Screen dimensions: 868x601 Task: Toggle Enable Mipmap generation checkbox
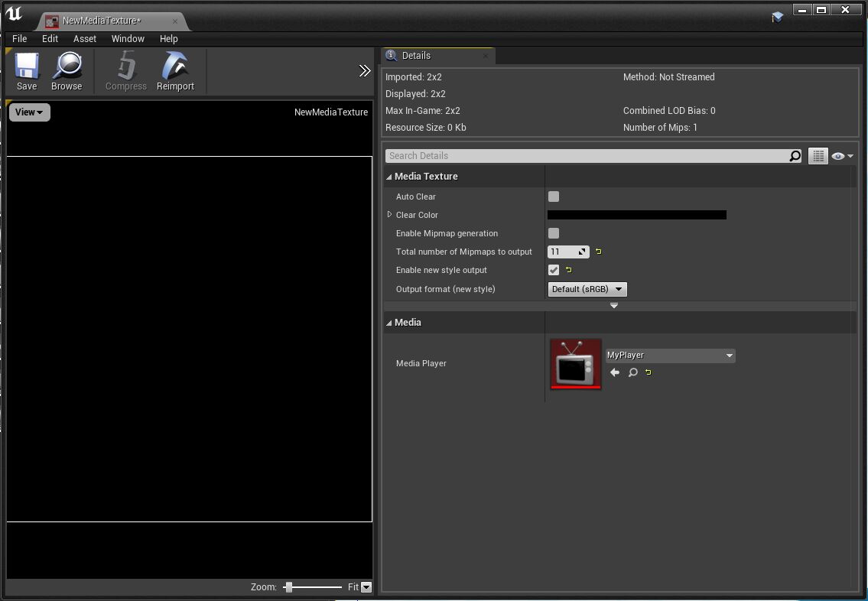[554, 233]
